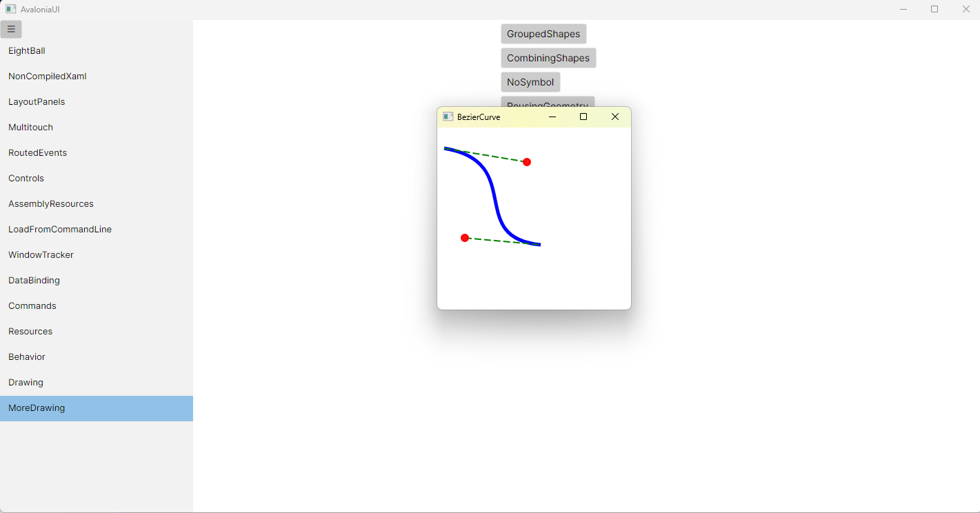Open the Commands sidebar entry
980x513 pixels.
(x=97, y=306)
